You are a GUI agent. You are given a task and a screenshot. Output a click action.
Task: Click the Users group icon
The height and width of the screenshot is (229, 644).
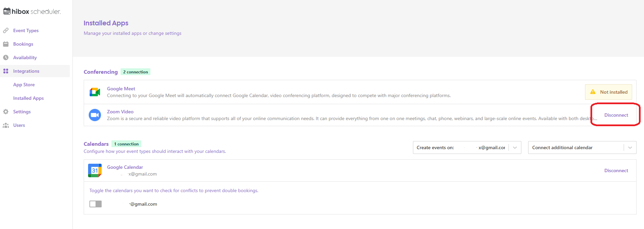click(6, 125)
